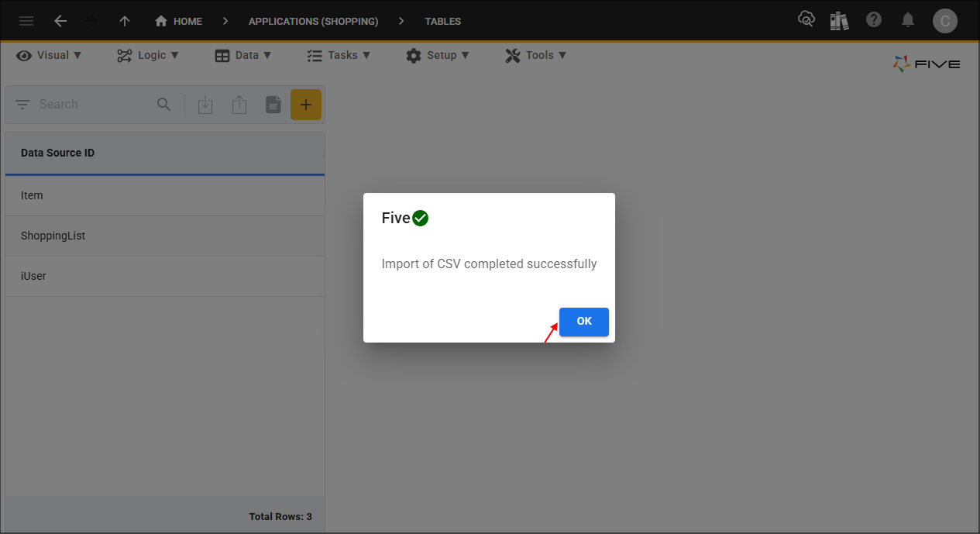Open the user avatar C
The height and width of the screenshot is (534, 980).
944,21
